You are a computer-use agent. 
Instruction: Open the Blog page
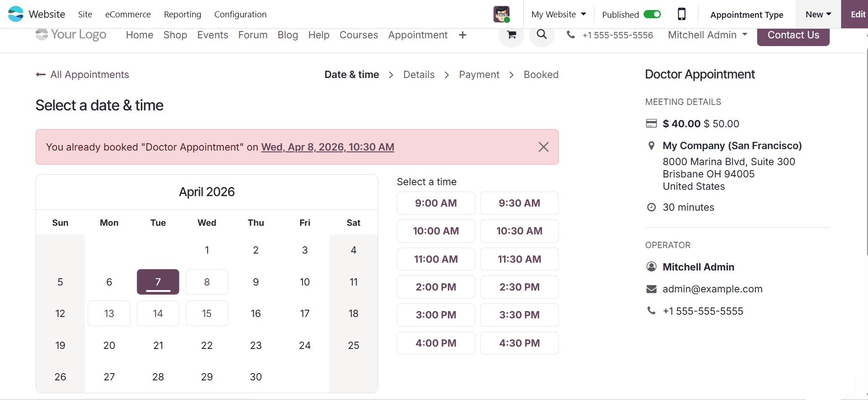[x=288, y=35]
